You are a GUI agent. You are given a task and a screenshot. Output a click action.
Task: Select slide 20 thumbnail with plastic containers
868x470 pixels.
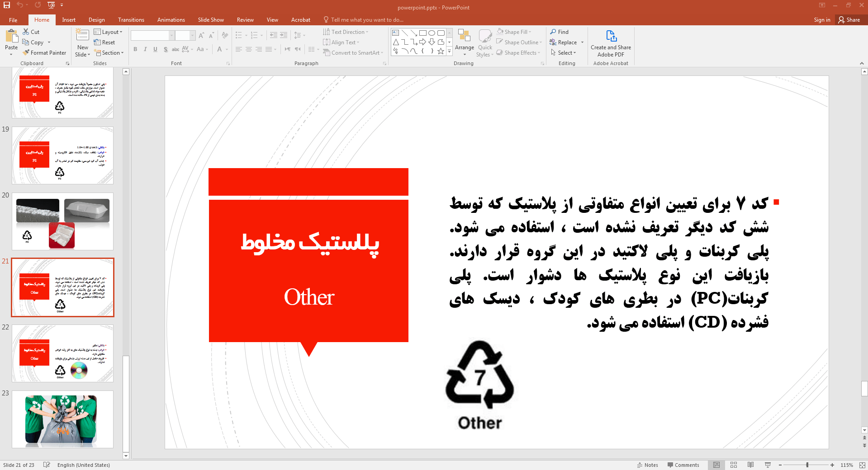pyautogui.click(x=62, y=221)
